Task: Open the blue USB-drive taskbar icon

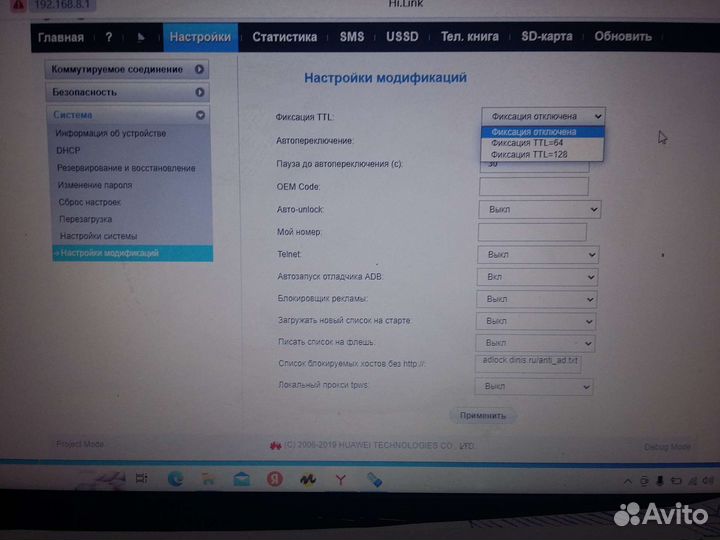Action: click(375, 480)
